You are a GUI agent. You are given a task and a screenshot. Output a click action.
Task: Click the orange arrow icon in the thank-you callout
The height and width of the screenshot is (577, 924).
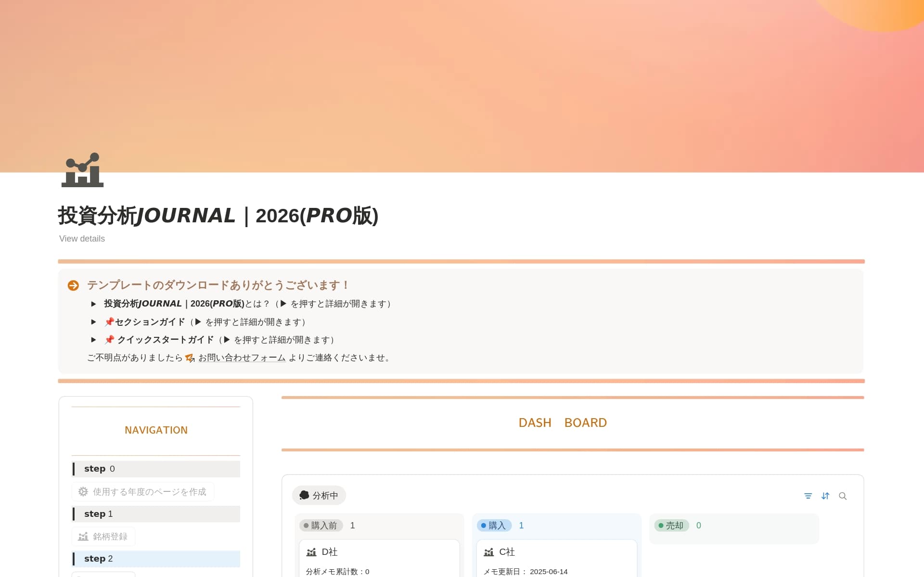(73, 285)
